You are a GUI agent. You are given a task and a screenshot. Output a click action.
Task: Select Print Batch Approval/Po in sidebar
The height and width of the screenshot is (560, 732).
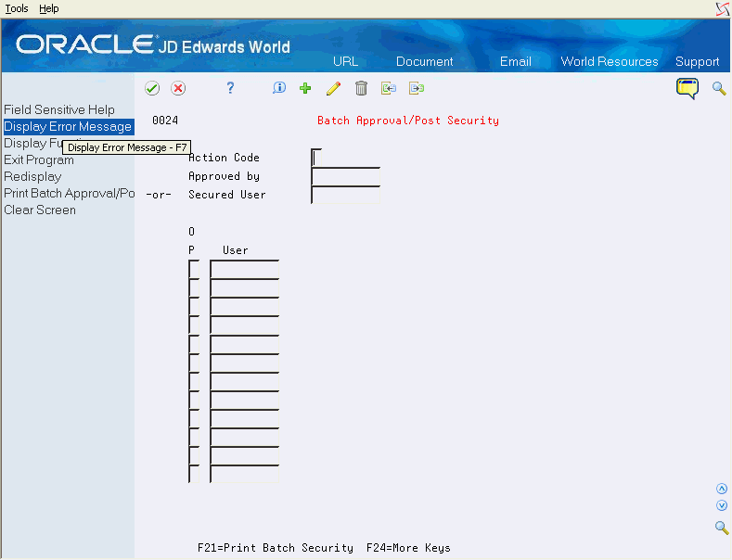click(x=69, y=193)
